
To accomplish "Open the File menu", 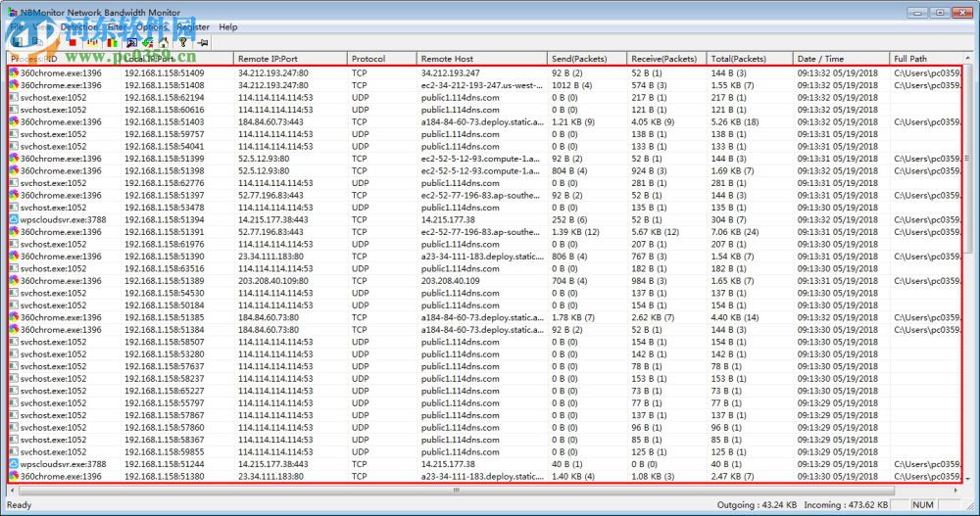I will [17, 26].
